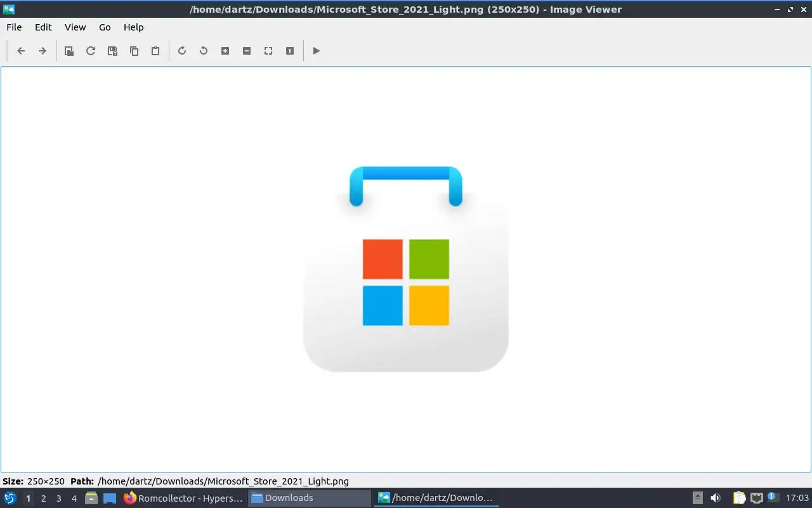Click the Size 250×250 status text
Screen dimensions: 812x508
click(34, 481)
